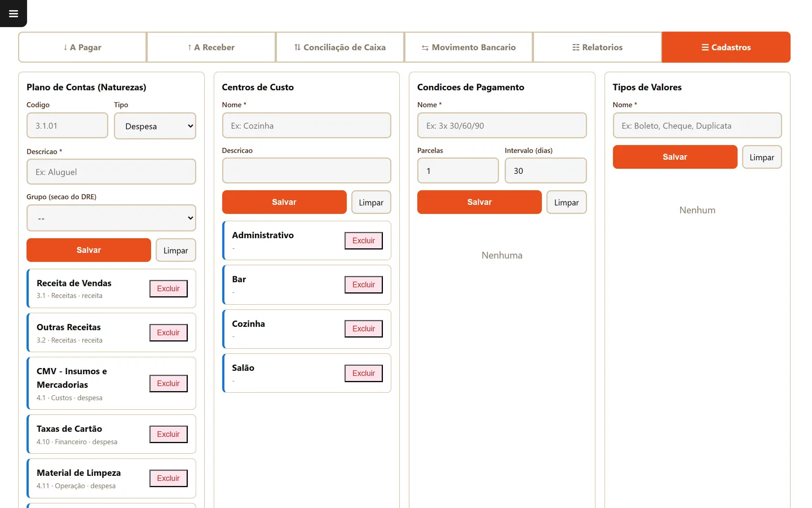Delete the Receita de Vendas account

(x=168, y=288)
